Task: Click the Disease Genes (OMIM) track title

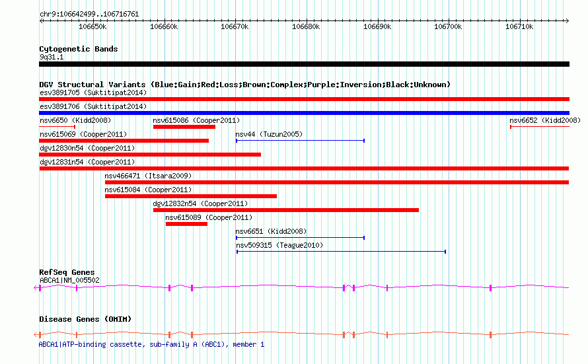Action: pos(85,319)
